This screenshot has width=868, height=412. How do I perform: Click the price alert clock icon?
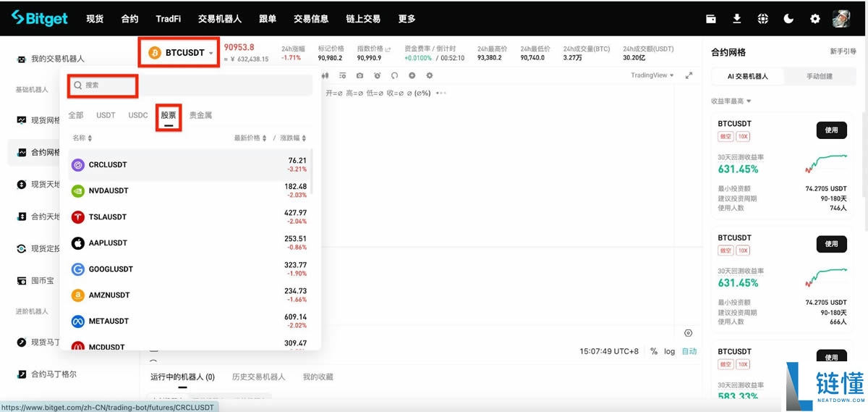(x=377, y=75)
